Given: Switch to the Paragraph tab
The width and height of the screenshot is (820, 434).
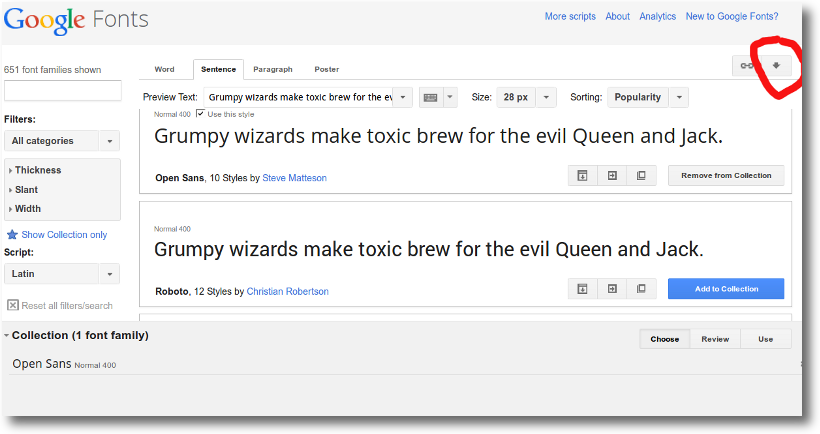Looking at the screenshot, I should [272, 69].
